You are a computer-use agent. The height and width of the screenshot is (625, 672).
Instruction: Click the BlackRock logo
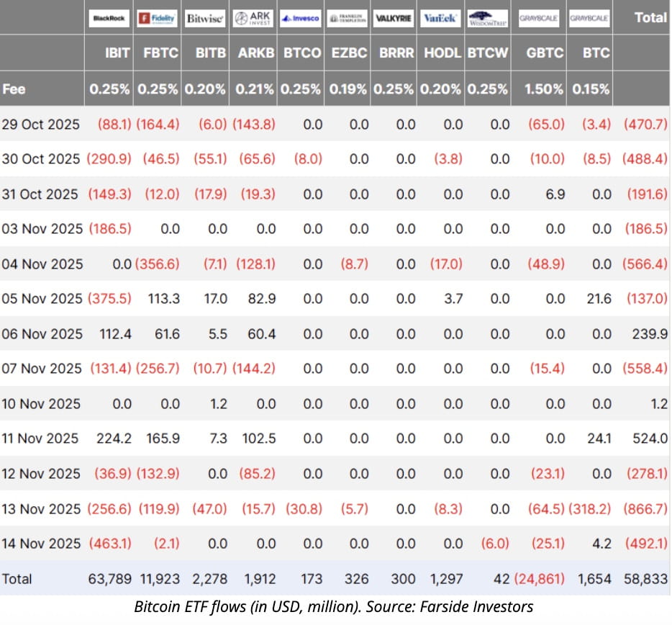[109, 18]
